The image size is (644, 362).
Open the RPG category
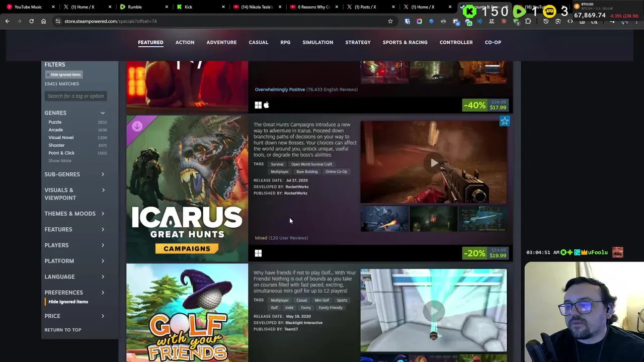point(285,42)
